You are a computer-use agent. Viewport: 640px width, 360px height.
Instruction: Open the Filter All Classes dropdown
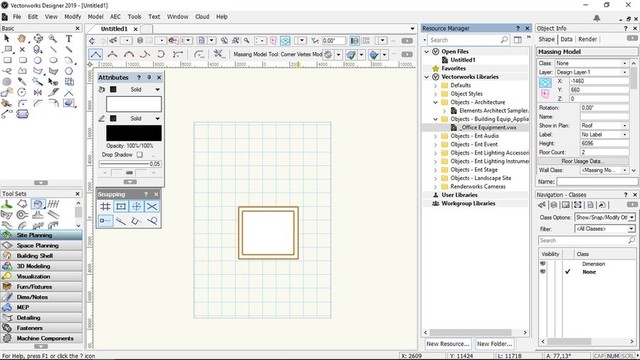point(604,229)
